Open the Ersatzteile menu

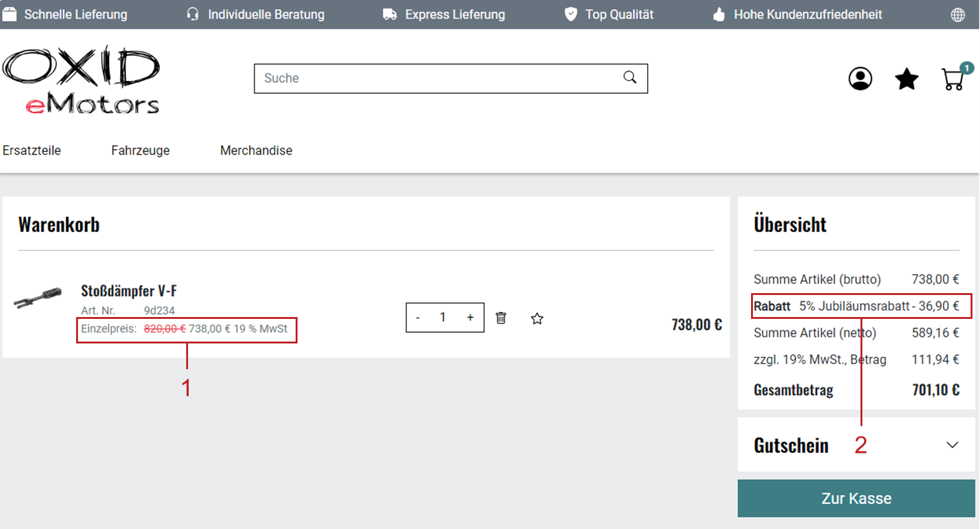click(32, 150)
